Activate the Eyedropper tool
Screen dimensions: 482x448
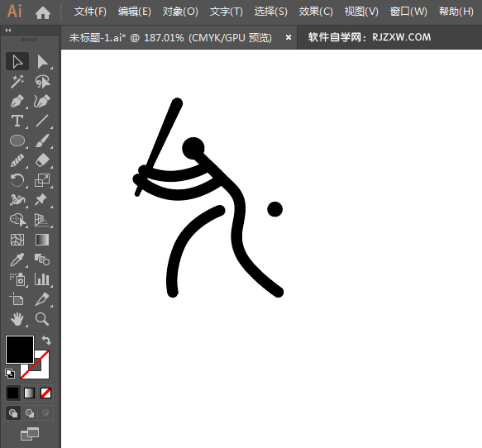17,260
